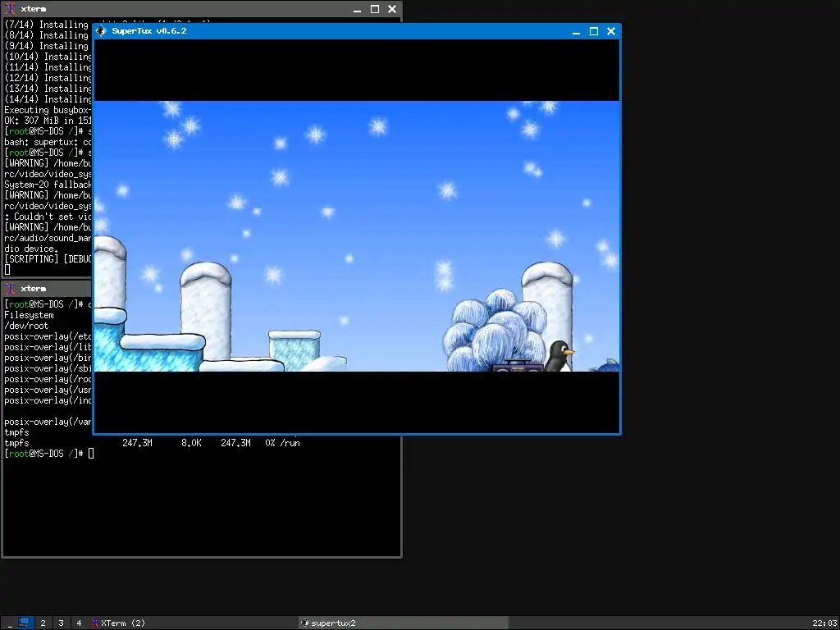840x630 pixels.
Task: Switch to workspace 3 in the taskbar
Action: coord(61,623)
